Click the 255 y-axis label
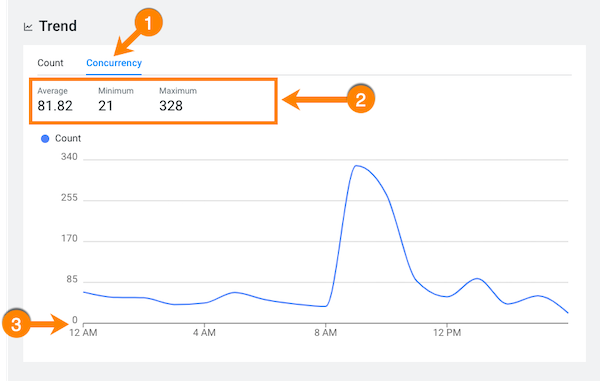600x381 pixels. pyautogui.click(x=69, y=198)
